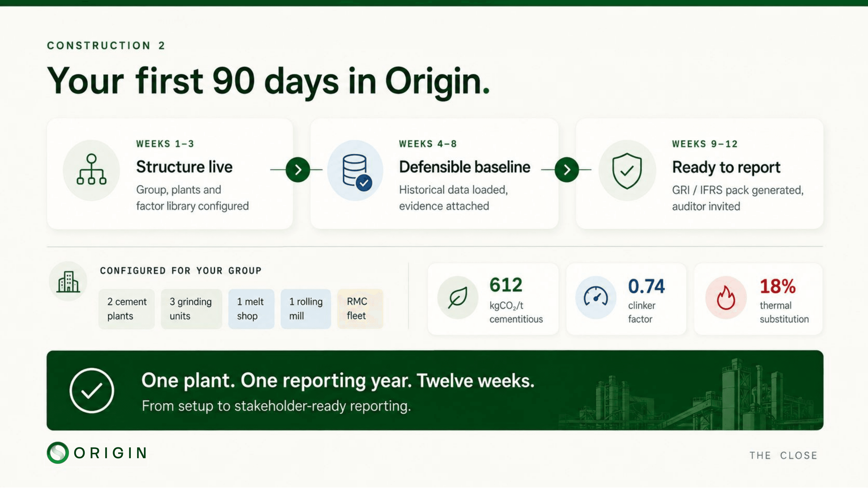Click the circled checkmark in green banner
The image size is (868, 488).
(x=92, y=391)
